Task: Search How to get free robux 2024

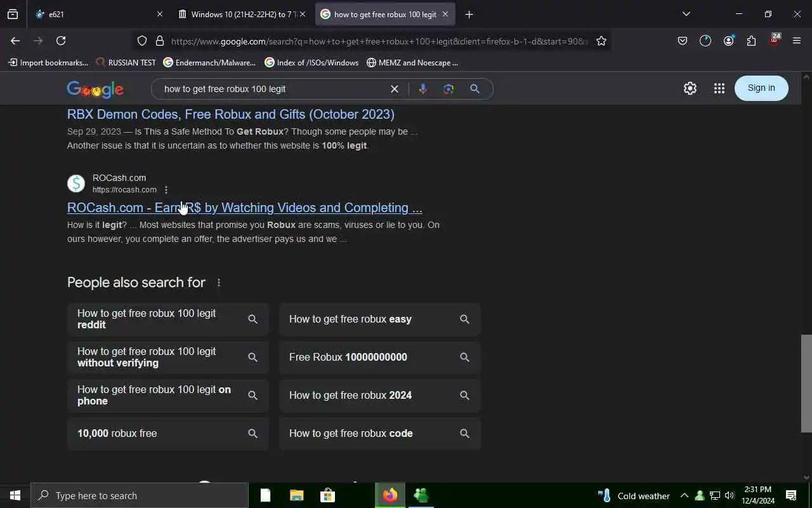Action: pos(380,395)
